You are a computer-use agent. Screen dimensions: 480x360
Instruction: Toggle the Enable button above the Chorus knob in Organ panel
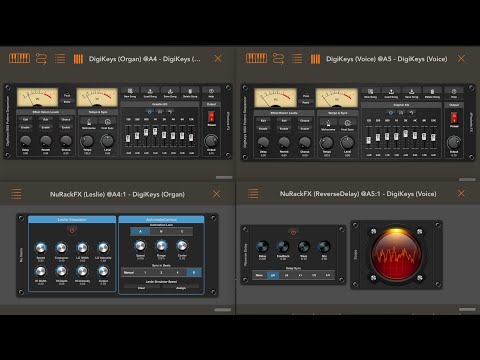66,127
